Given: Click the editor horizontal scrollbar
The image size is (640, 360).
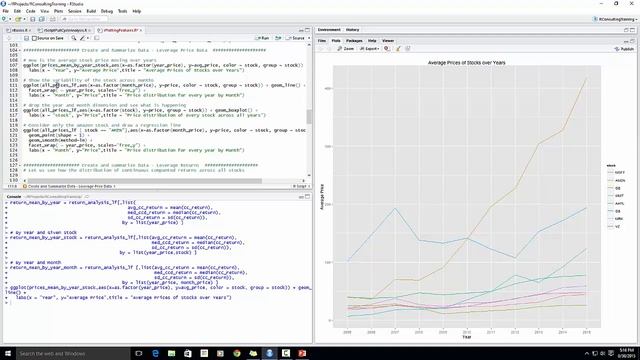Looking at the screenshot, I should 144,180.
